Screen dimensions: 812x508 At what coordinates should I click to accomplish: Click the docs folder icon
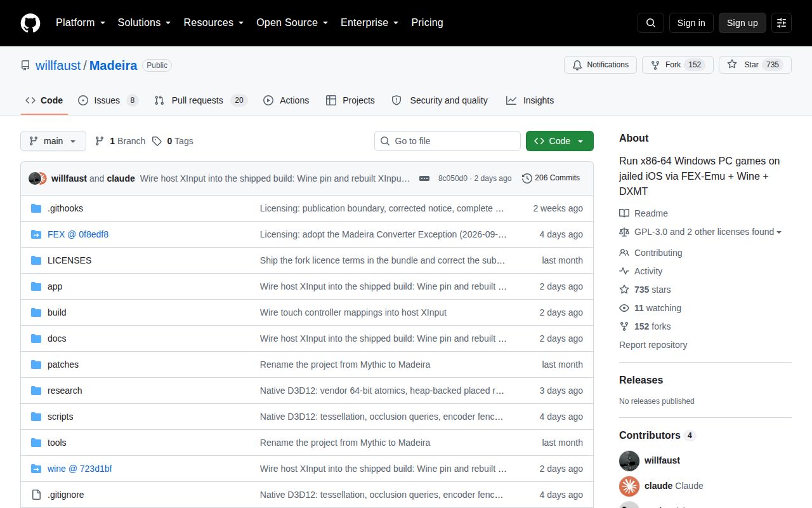[x=36, y=338]
